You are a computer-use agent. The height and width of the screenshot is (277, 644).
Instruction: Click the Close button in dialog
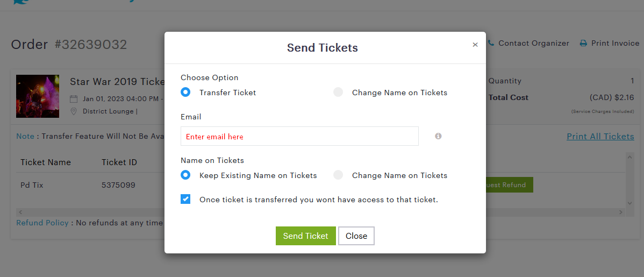coord(356,236)
